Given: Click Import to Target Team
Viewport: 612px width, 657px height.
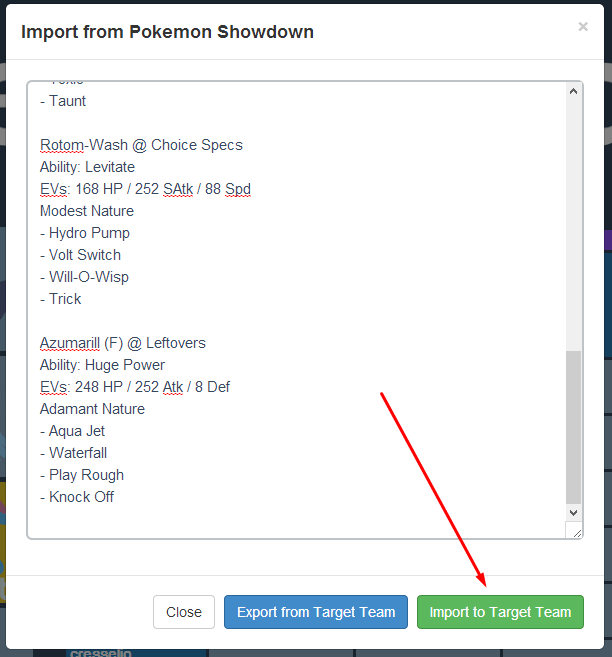Looking at the screenshot, I should pos(500,612).
